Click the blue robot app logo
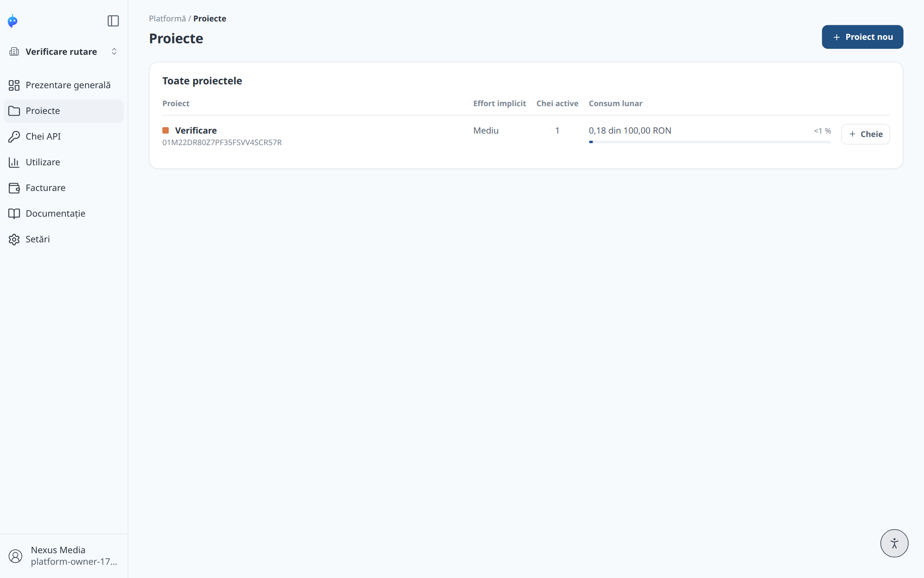This screenshot has height=578, width=924. click(x=13, y=21)
